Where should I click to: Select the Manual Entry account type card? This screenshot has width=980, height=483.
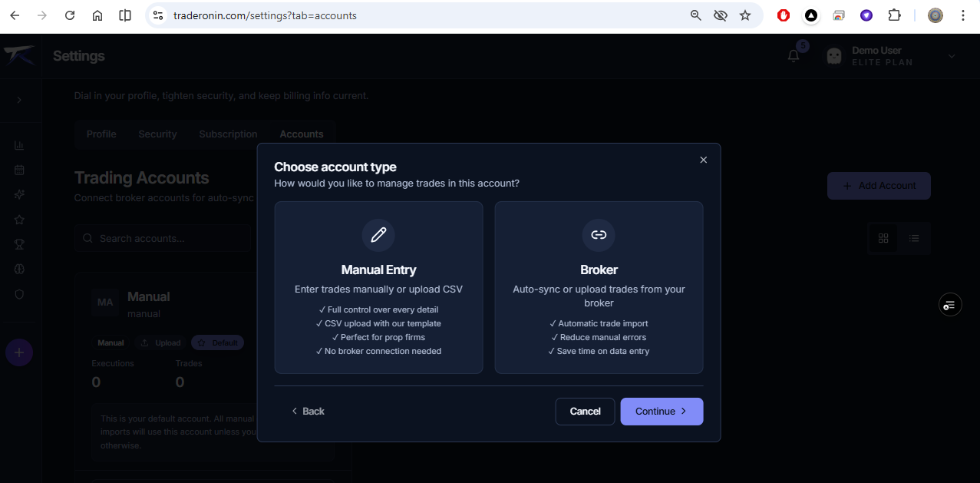378,287
